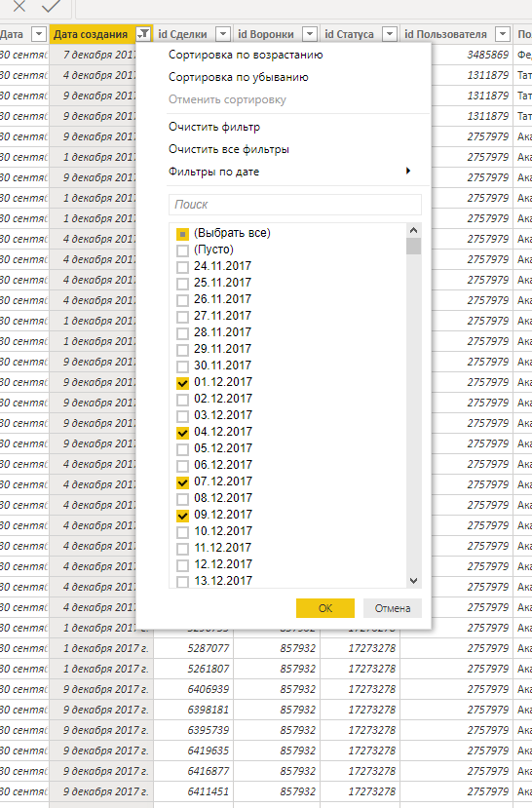This screenshot has height=808, width=532.
Task: Open the id Пользователя column dropdown
Action: (503, 34)
